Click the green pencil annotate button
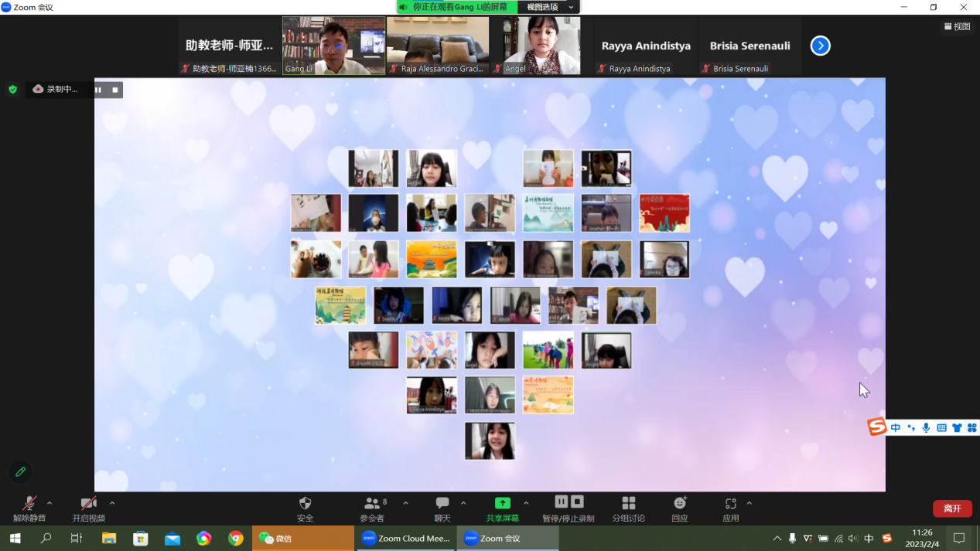Screen dimensions: 980x551 click(20, 471)
